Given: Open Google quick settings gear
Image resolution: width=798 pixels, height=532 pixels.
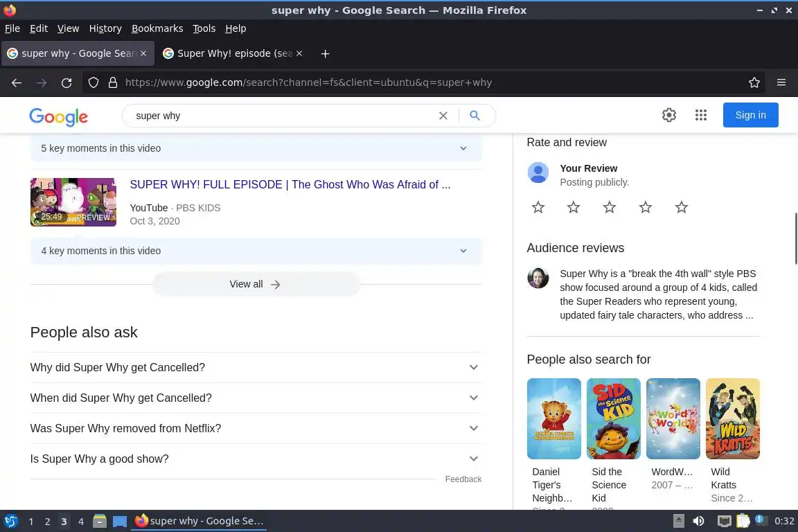Looking at the screenshot, I should coord(668,115).
